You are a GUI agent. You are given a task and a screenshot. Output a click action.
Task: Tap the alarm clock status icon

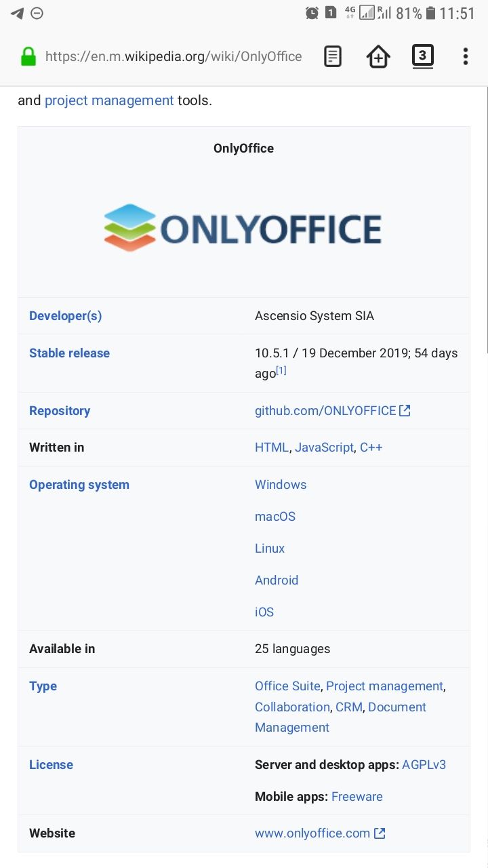click(x=312, y=13)
